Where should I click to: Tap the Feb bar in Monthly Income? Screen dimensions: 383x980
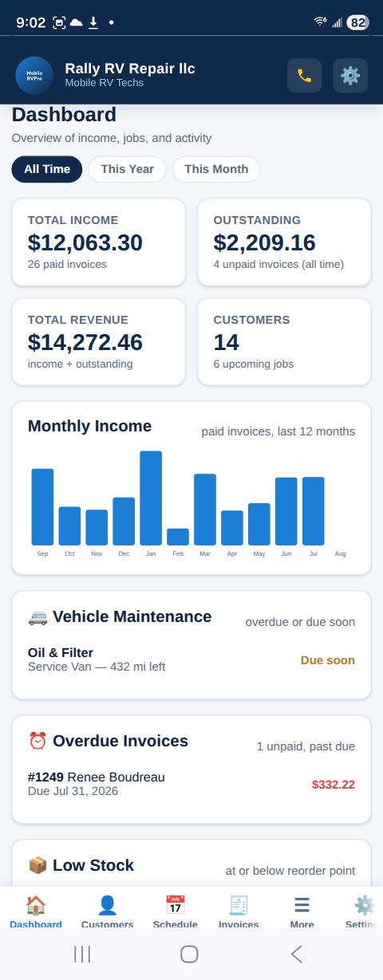[x=178, y=537]
